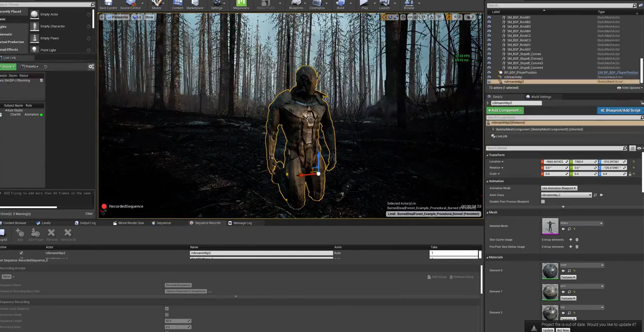The width and height of the screenshot is (644, 332).
Task: Click Remove icon in Sequence Recorder
Action: pos(51,235)
